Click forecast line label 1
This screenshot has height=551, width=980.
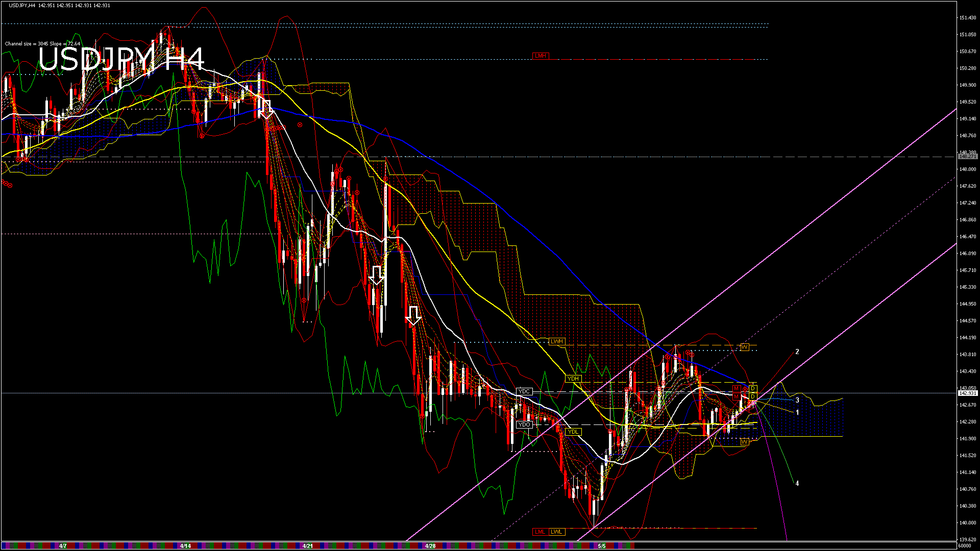coord(797,412)
